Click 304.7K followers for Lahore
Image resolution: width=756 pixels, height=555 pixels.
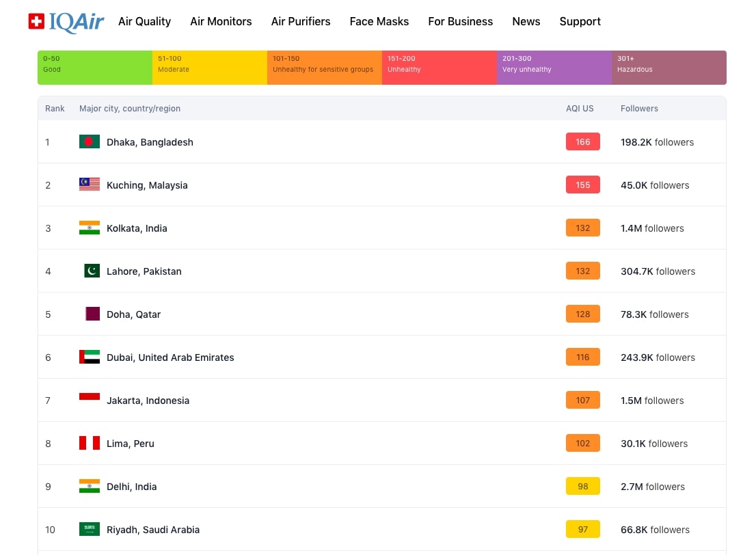tap(658, 271)
